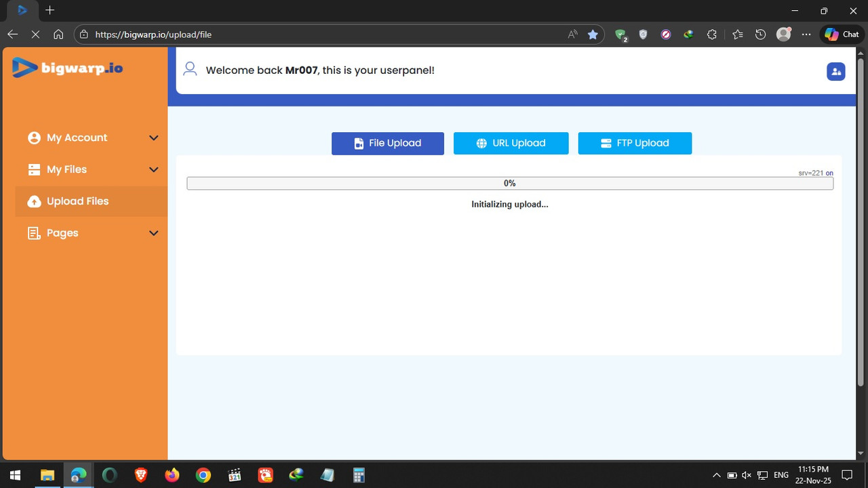Show hidden system tray icons
Image resolution: width=868 pixels, height=488 pixels.
[x=716, y=475]
